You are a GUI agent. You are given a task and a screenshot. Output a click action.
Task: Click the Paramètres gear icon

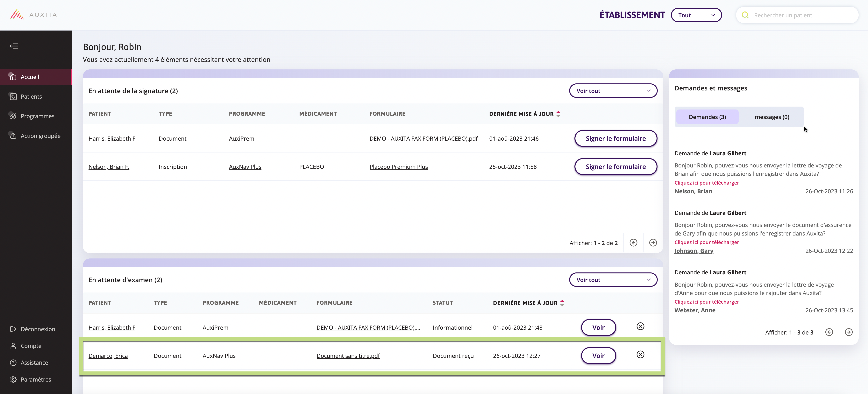(x=13, y=380)
